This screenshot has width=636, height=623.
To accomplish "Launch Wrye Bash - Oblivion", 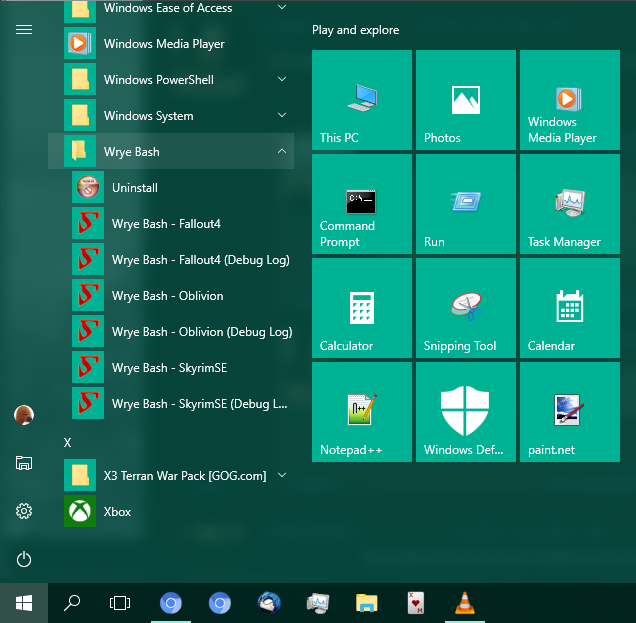I will point(167,296).
